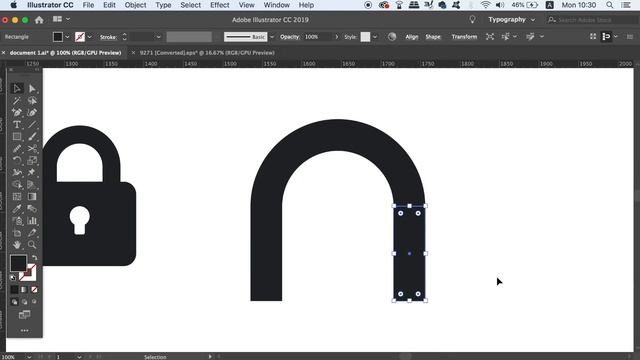This screenshot has height=360, width=640.
Task: Click the Transform button
Action: (464, 37)
